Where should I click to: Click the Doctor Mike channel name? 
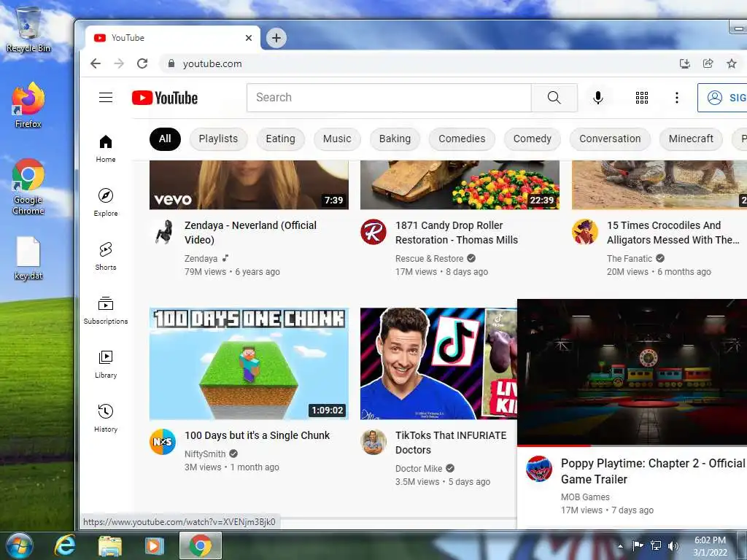(419, 469)
